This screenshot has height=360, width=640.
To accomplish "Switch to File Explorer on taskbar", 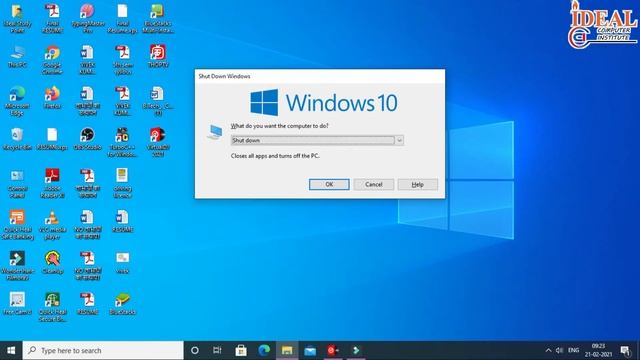I will coord(287,351).
